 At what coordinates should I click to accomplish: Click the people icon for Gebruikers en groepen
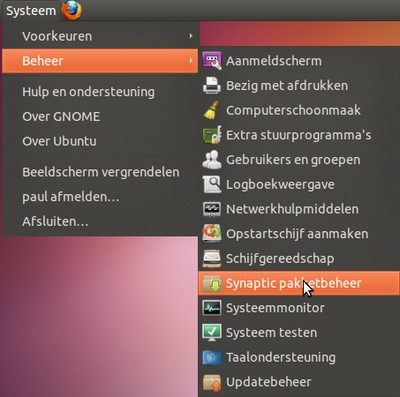(212, 159)
